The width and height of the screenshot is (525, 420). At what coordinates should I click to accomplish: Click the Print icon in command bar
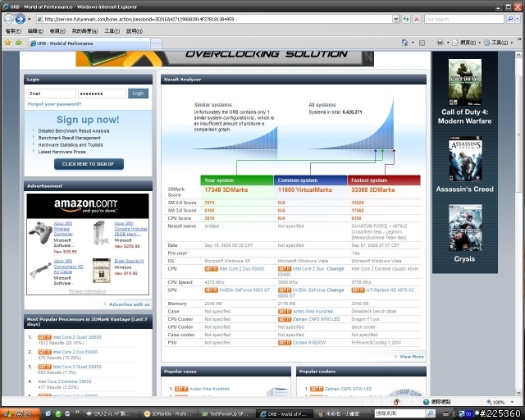coord(440,43)
